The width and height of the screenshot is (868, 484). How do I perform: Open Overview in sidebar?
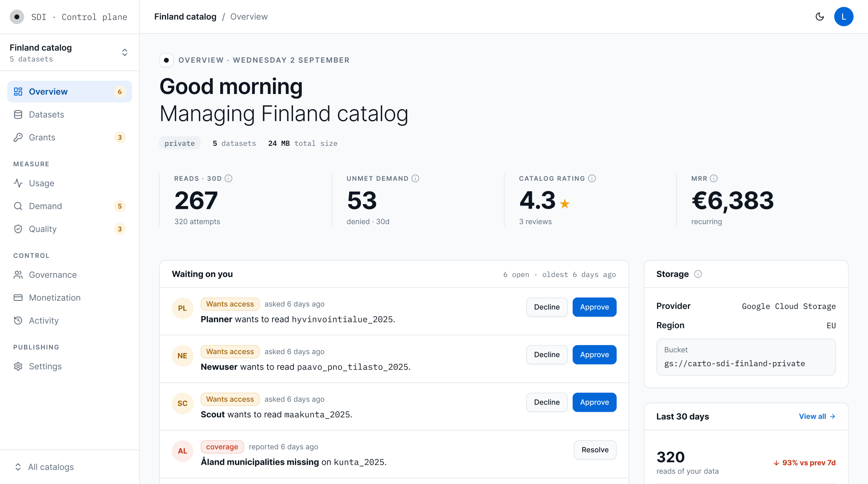click(70, 92)
